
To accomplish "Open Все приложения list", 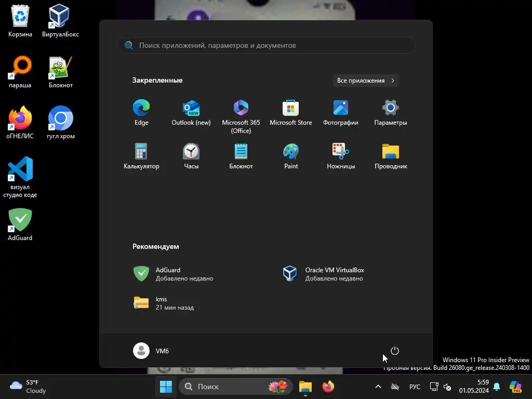I will pos(365,81).
